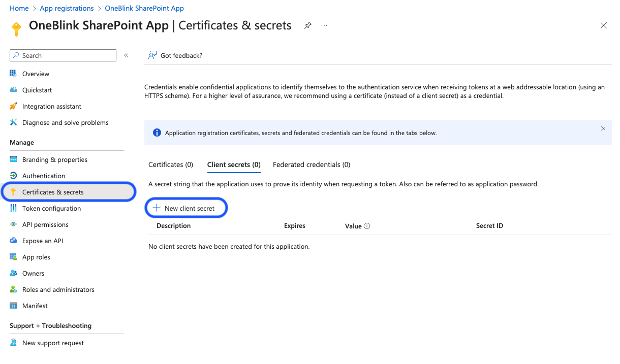Click the Overview icon in sidebar
Screen dimensions: 620x364
[13, 74]
